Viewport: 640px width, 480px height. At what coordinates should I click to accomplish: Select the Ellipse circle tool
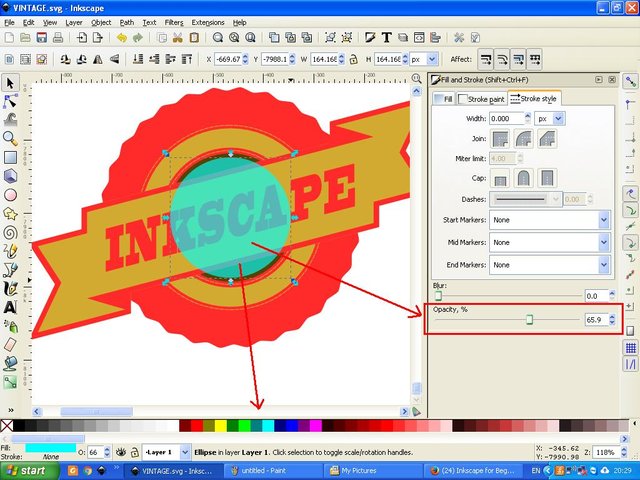(10, 195)
